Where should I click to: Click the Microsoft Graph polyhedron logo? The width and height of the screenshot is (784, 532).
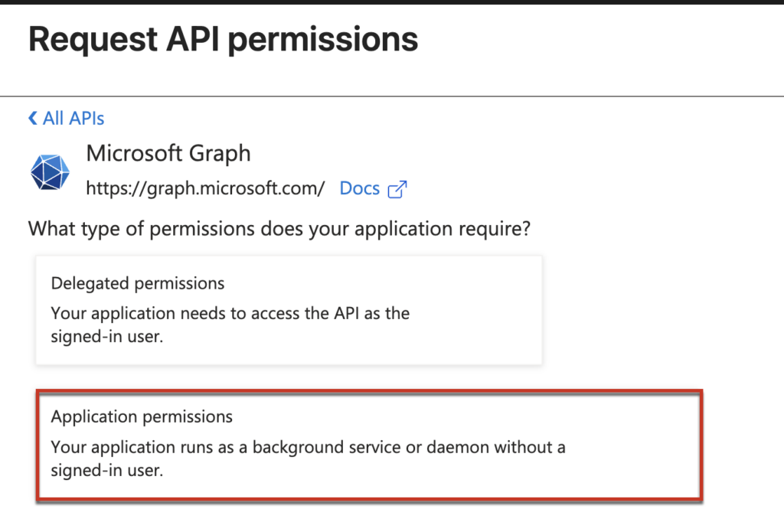click(x=51, y=171)
